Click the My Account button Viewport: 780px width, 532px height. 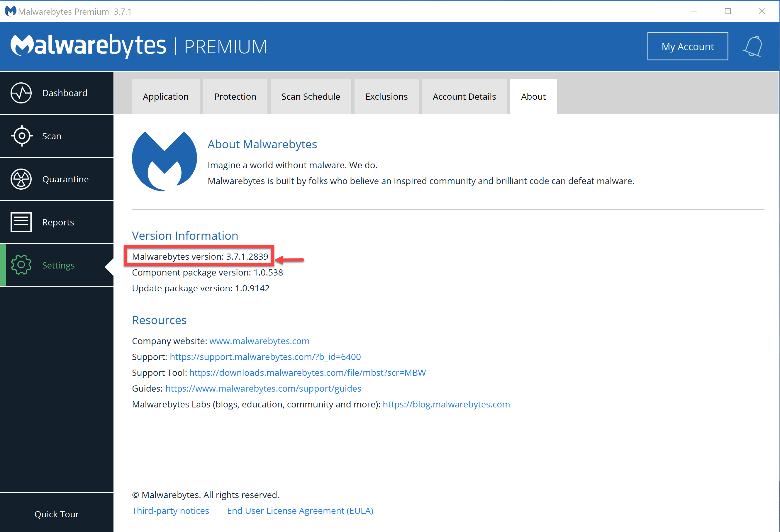688,46
